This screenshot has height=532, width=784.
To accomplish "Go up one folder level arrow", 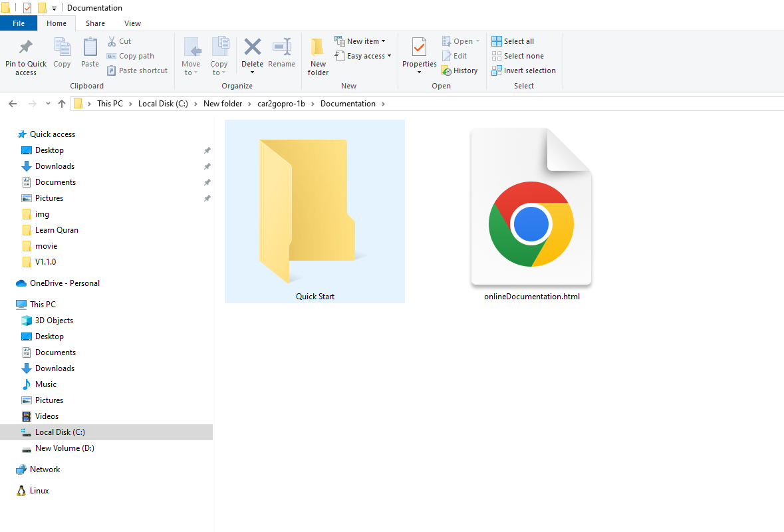I will coord(61,104).
